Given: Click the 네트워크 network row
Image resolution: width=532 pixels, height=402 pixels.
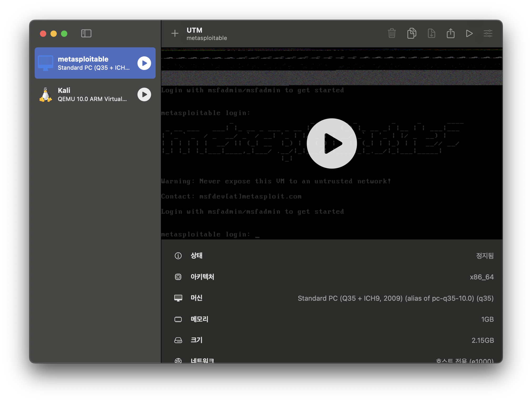Looking at the screenshot, I should pyautogui.click(x=332, y=360).
